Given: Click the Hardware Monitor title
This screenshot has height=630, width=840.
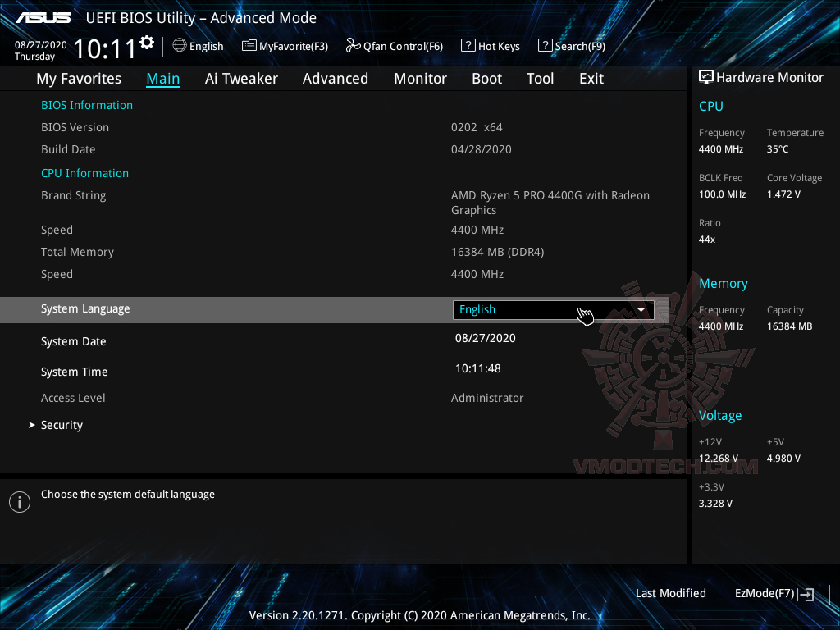Looking at the screenshot, I should click(769, 78).
